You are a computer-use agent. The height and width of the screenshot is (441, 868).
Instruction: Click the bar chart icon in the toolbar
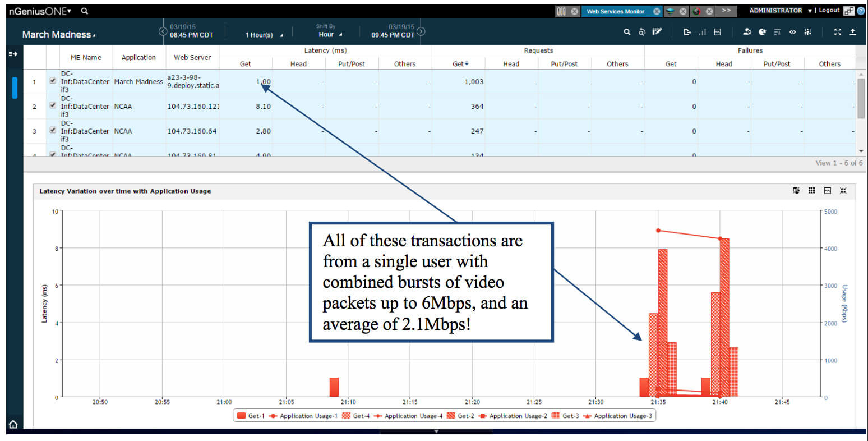point(702,33)
